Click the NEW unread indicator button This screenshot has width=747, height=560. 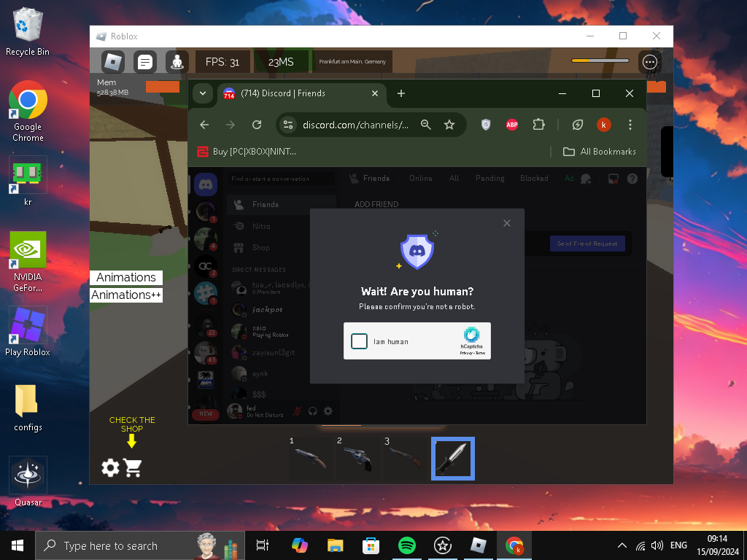click(x=206, y=414)
